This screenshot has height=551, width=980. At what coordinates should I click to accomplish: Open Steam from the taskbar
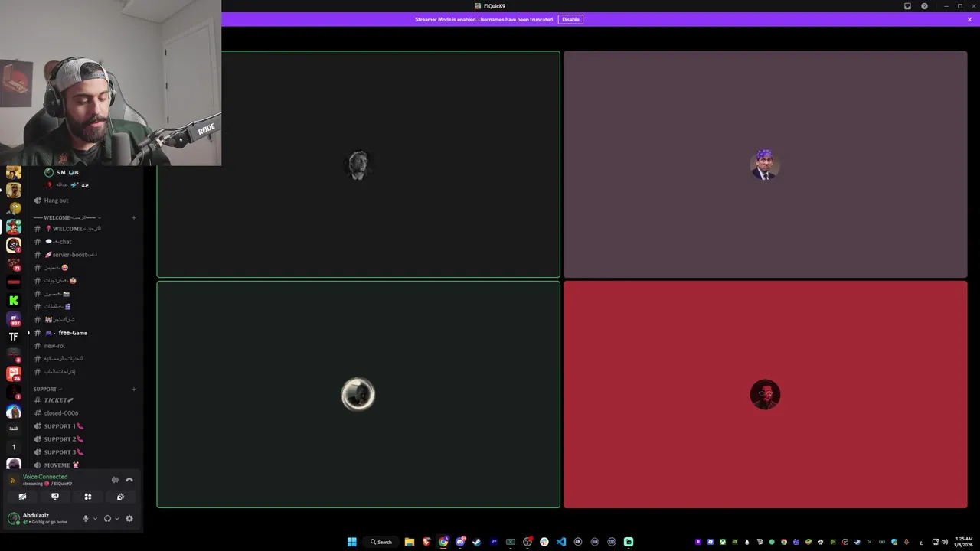click(477, 542)
